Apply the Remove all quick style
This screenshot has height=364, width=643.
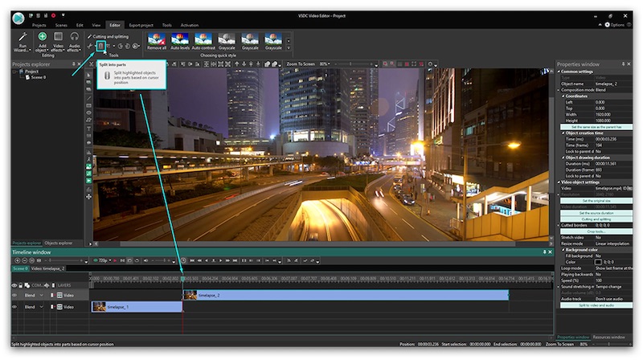point(157,42)
